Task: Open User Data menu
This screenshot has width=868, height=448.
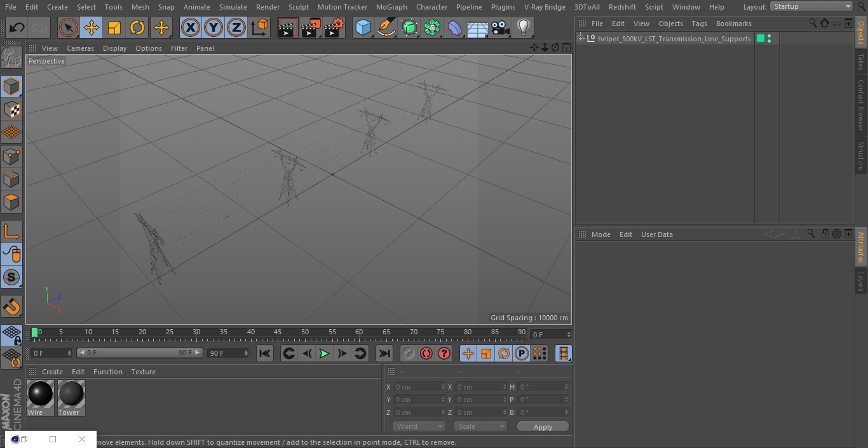Action: coord(656,234)
